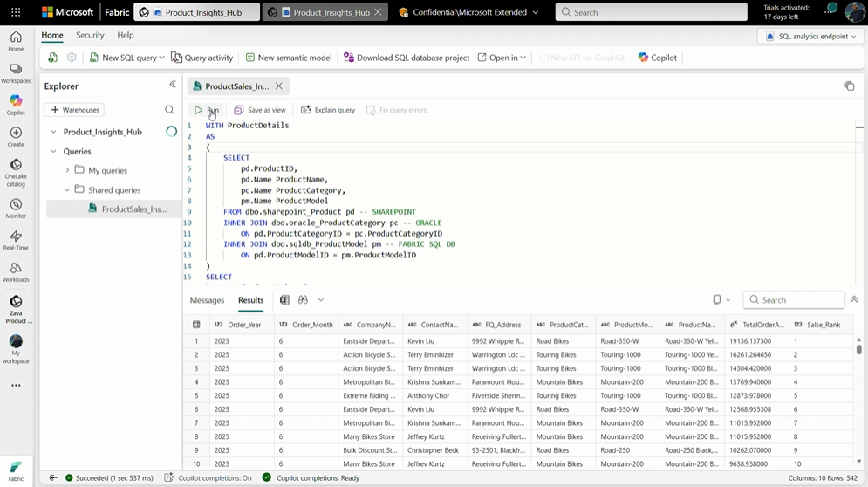Click the copy results icon
868x487 pixels.
[x=717, y=300]
